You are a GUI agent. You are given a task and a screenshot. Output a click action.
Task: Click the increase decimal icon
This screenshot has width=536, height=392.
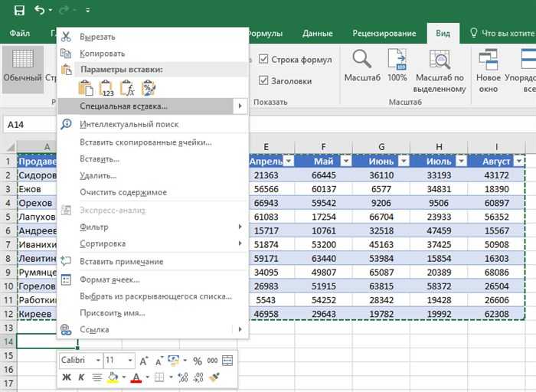pos(183,377)
